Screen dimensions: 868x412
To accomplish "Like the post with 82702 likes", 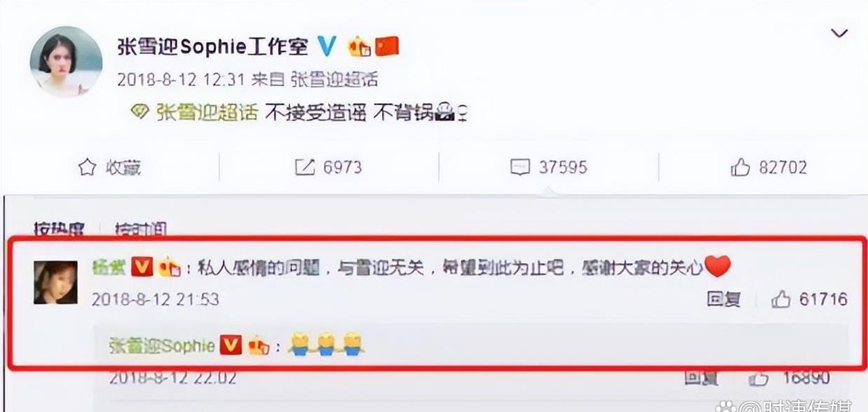I will pos(768,167).
